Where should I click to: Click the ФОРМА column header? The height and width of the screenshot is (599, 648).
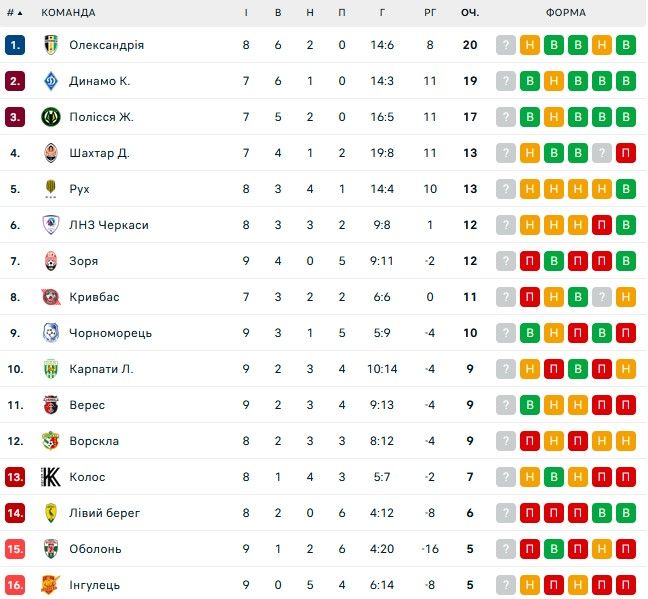[x=566, y=12]
